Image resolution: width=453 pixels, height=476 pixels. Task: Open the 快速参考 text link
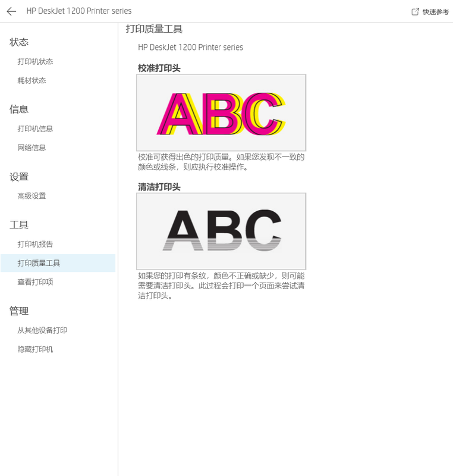(x=436, y=12)
